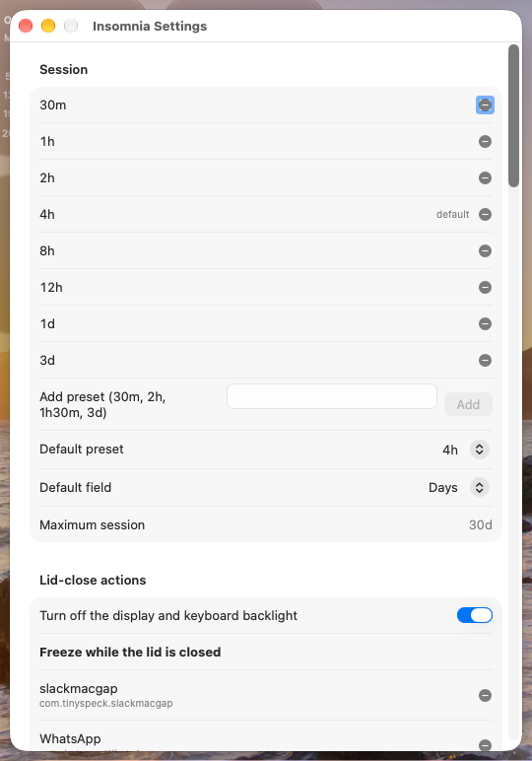532x761 pixels.
Task: Click the Add preset text field
Action: point(332,396)
